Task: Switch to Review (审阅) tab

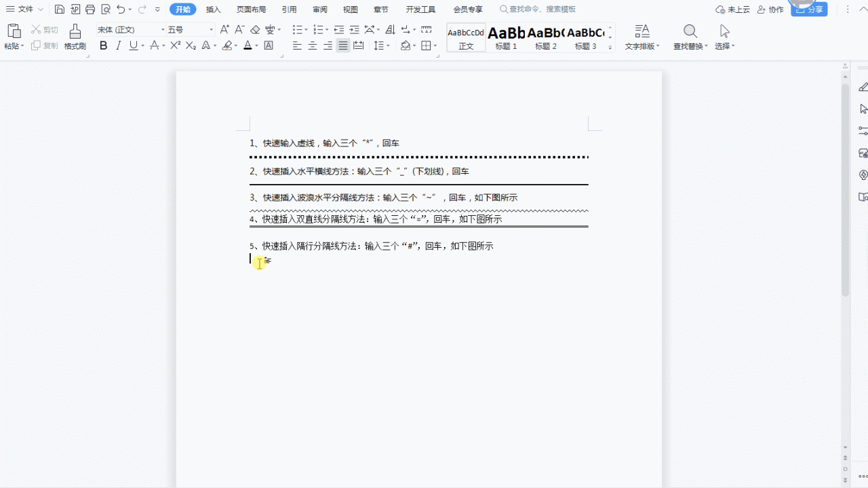Action: 320,10
